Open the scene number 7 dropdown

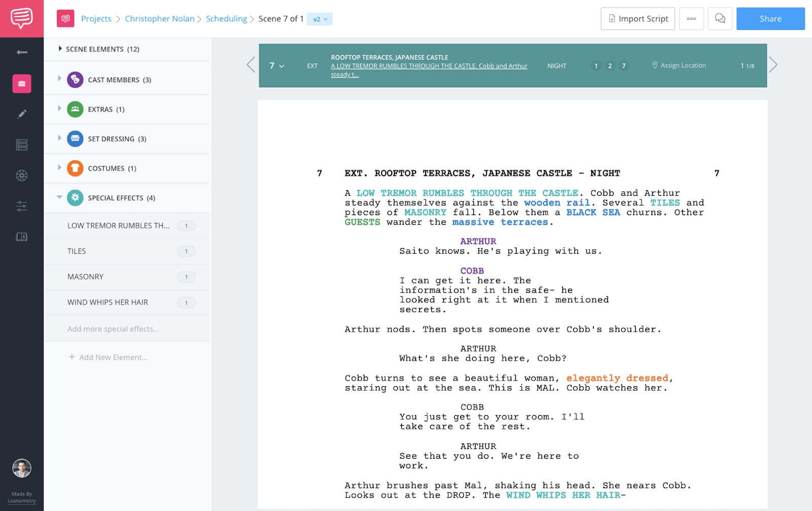tap(277, 65)
